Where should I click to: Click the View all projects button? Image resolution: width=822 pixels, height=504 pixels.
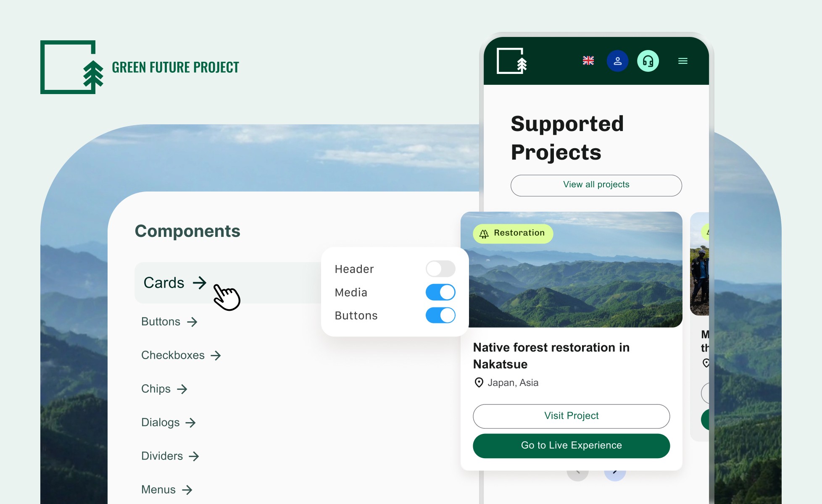pos(596,185)
